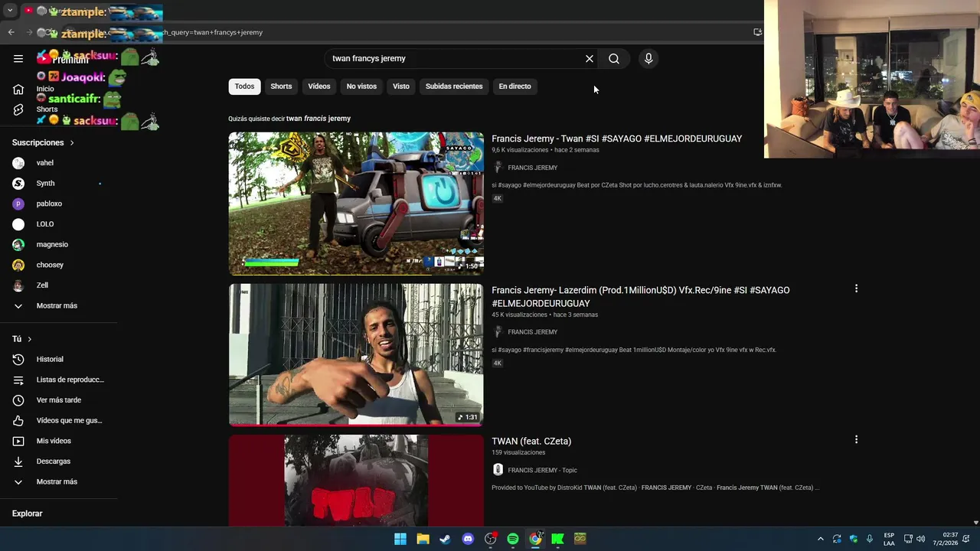Open Spotify from the taskbar
Viewport: 980px width, 551px height.
[513, 539]
